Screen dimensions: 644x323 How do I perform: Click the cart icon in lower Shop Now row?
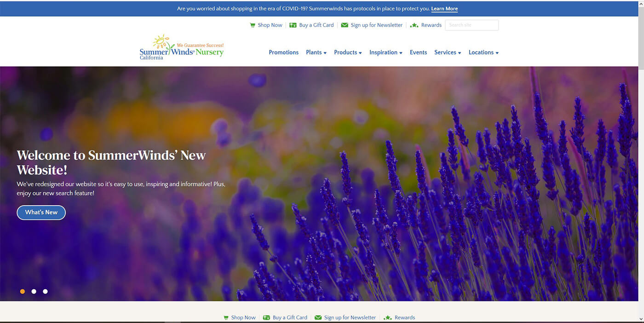226,317
